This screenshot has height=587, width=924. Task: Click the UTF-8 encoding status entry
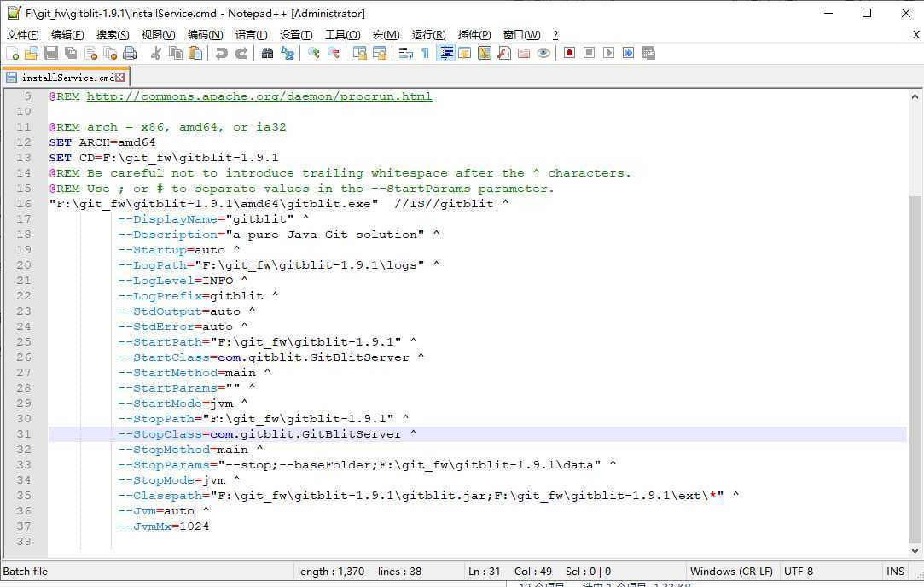(x=799, y=571)
